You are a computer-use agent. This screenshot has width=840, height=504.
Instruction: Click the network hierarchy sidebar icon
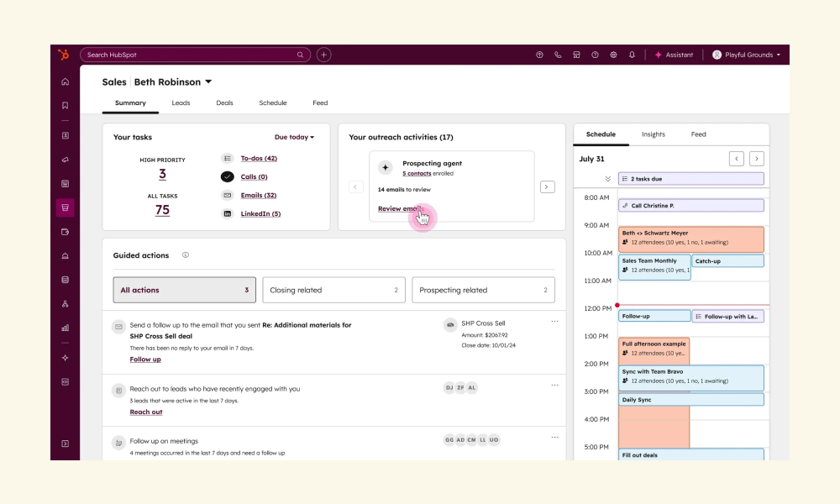tap(65, 304)
